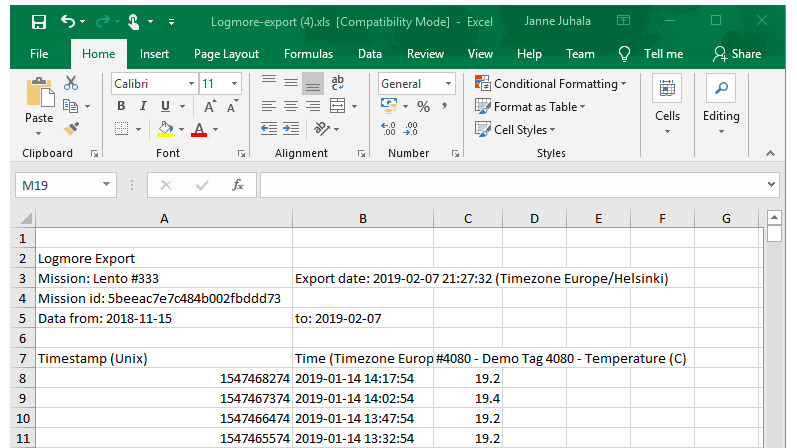The width and height of the screenshot is (797, 448).
Task: Apply Percent Style
Action: (423, 106)
